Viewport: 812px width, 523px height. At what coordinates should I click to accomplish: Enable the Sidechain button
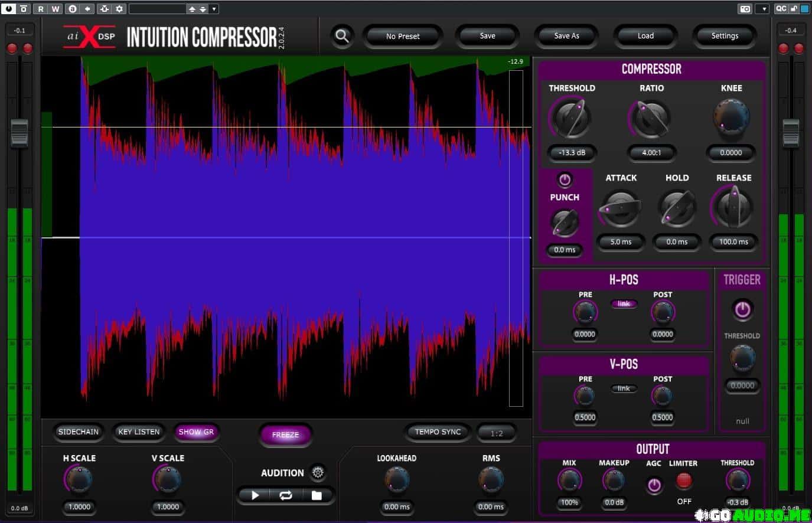(x=78, y=432)
